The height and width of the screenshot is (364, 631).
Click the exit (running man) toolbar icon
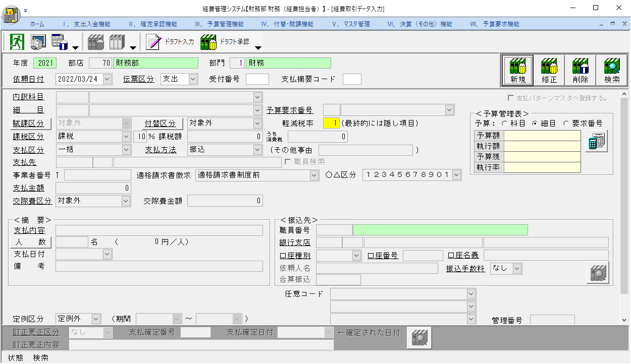tap(17, 42)
